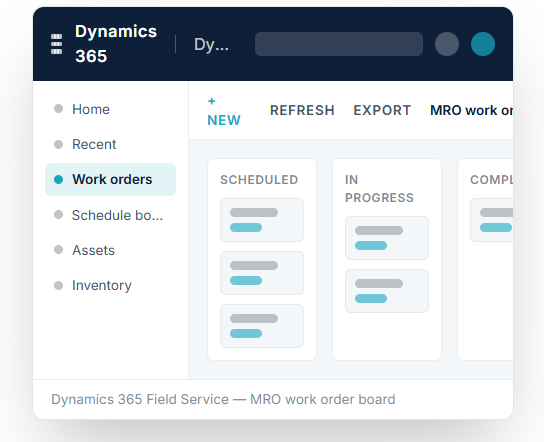
Task: Click the partially visible COMPL column header
Action: (x=492, y=180)
